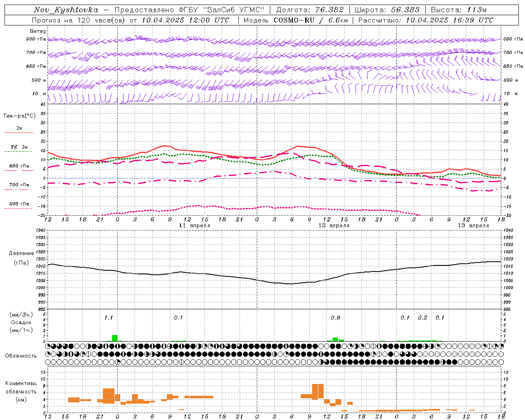This screenshot has height=420, width=525.
Task: Click the 0.2 precipitation amount value
Action: (x=422, y=318)
